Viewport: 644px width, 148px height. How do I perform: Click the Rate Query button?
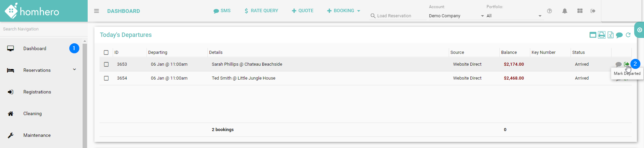coord(261,11)
